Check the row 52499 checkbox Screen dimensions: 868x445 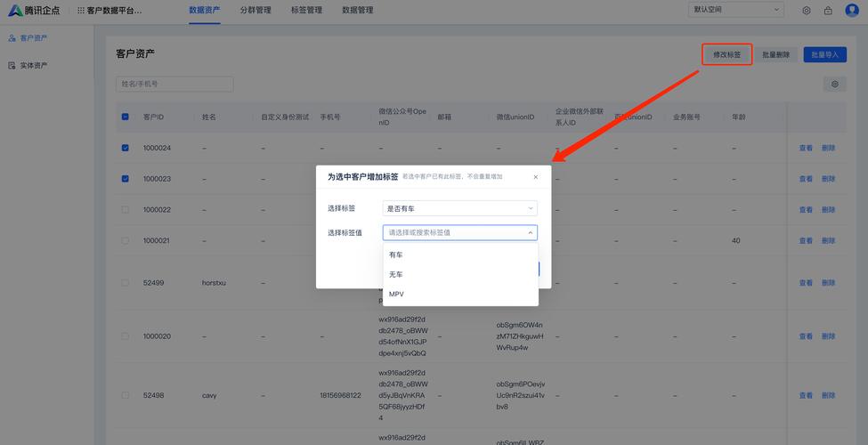pos(126,283)
